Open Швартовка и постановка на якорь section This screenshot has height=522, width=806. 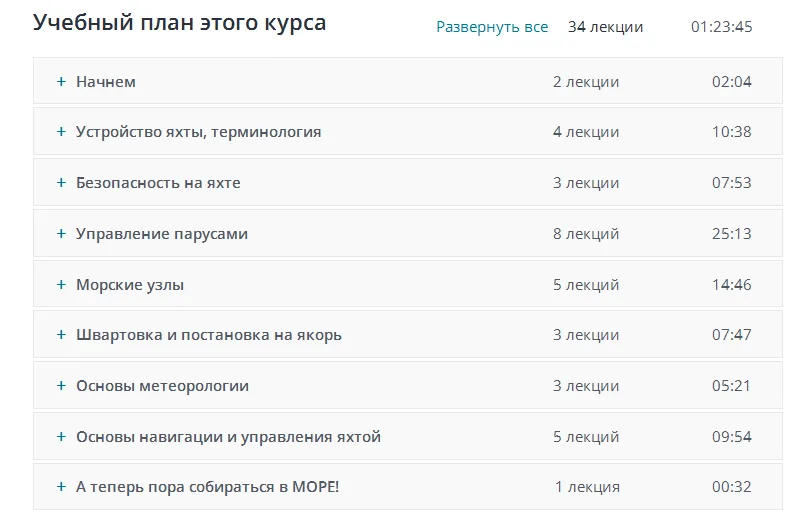click(209, 335)
